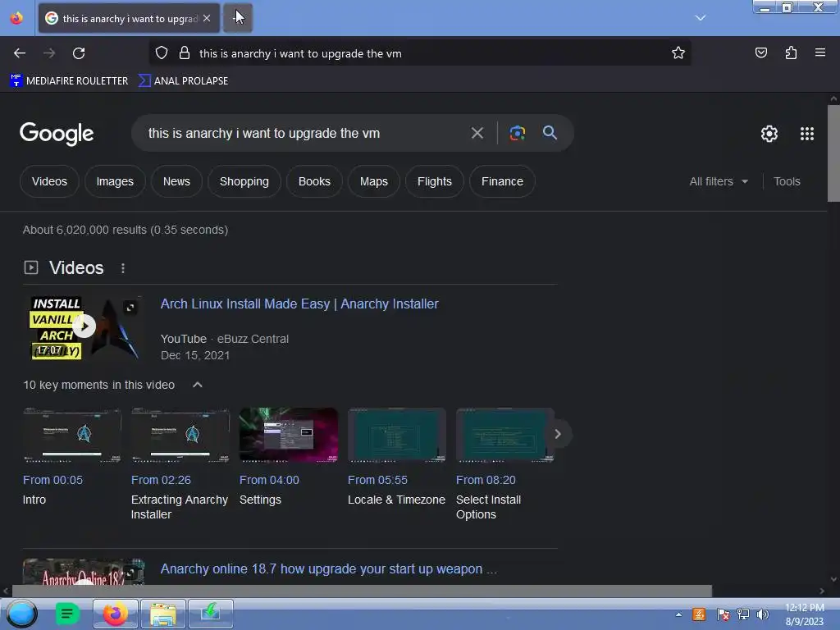This screenshot has width=840, height=630.
Task: Open the From 05:55 Locale & Timezone link
Action: pos(377,480)
